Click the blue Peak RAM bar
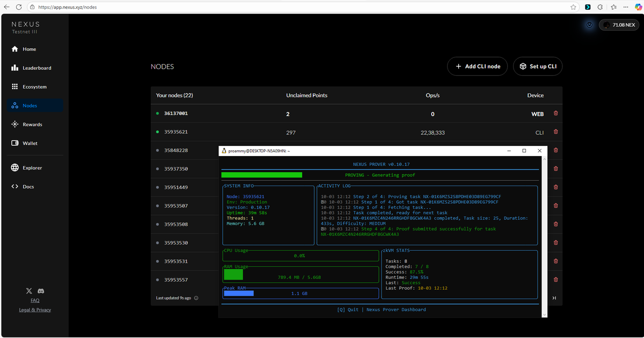 click(239, 293)
